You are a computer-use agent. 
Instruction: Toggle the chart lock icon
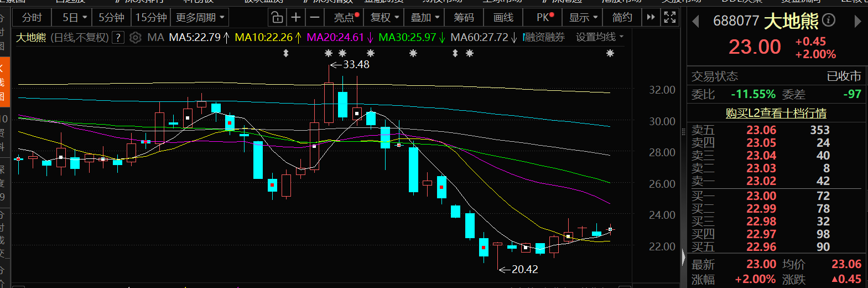click(x=277, y=18)
